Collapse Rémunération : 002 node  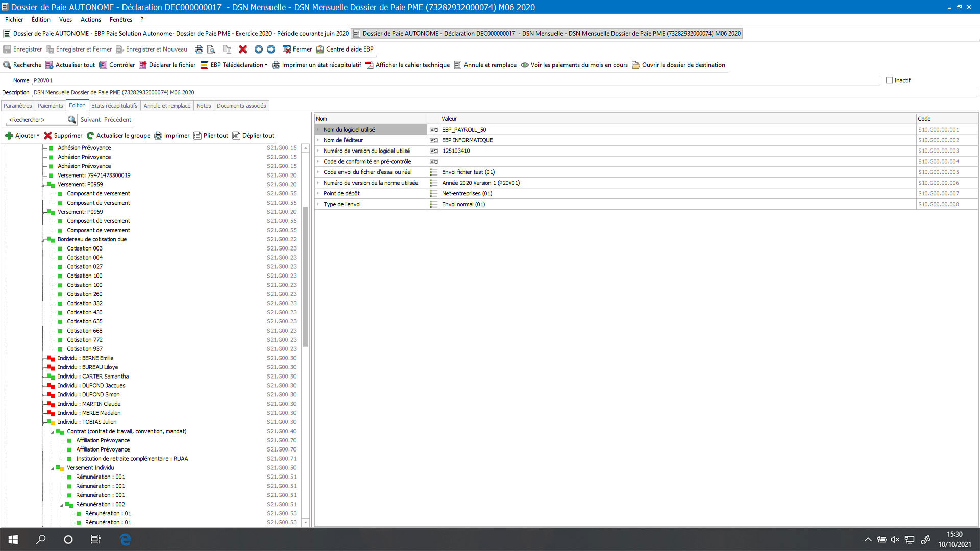point(62,505)
